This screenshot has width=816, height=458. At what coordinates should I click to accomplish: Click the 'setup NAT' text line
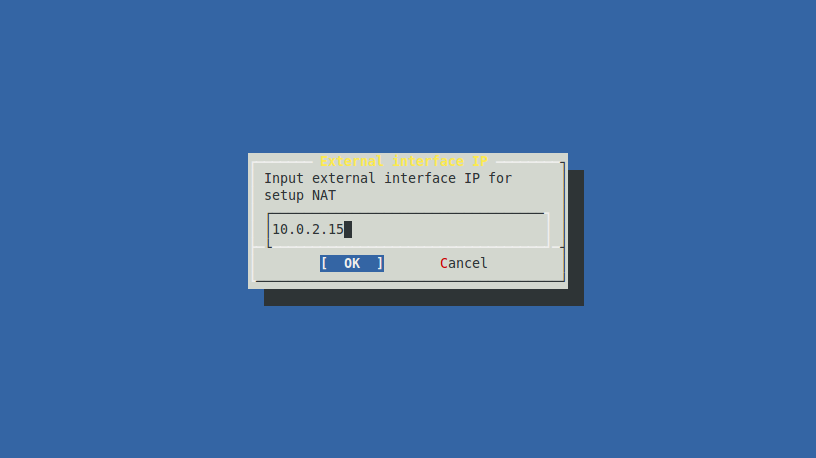[300, 196]
